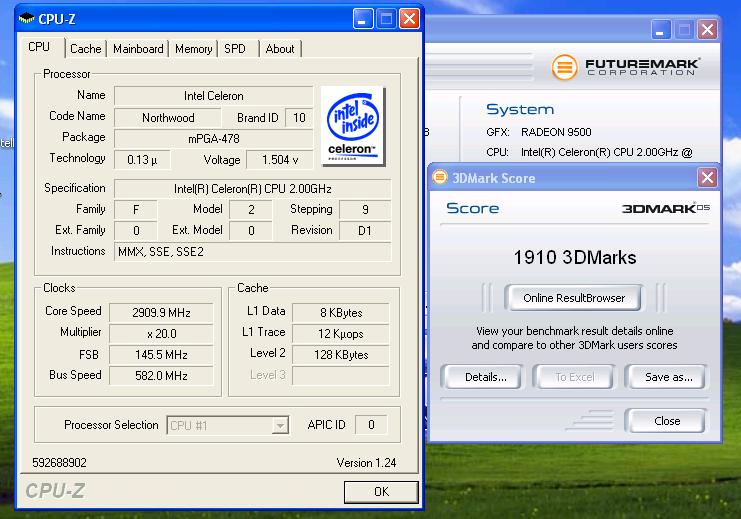Open the Mainboard tab
This screenshot has height=519, width=741.
point(138,49)
